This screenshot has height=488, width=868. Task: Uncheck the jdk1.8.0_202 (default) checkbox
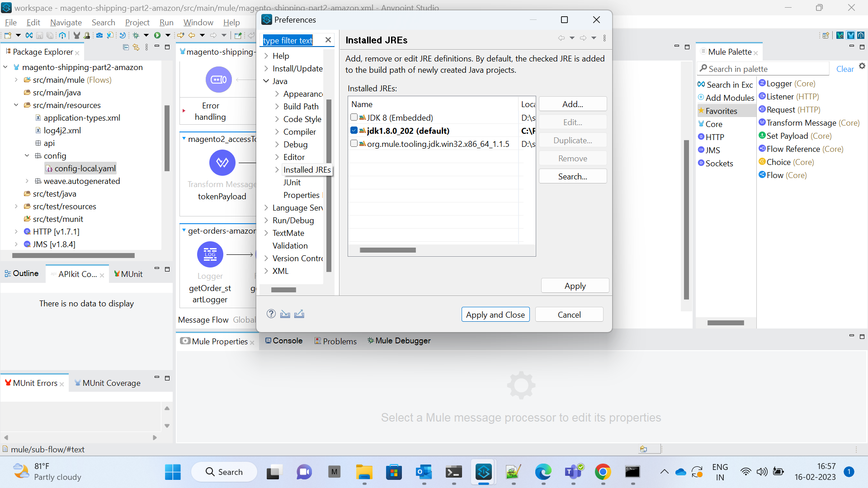coord(354,130)
